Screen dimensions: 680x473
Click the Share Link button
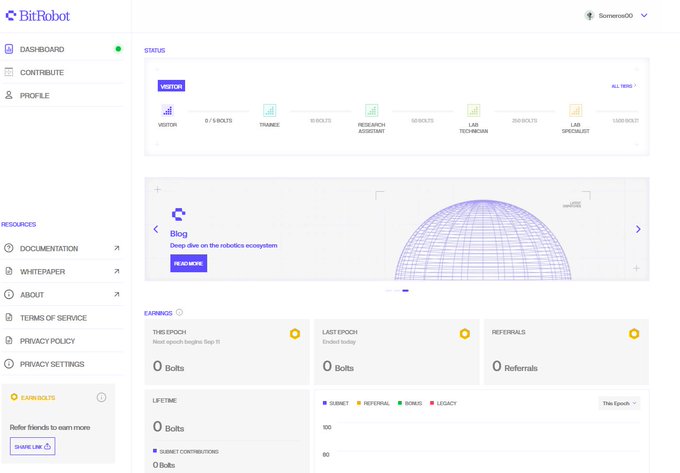tap(33, 446)
